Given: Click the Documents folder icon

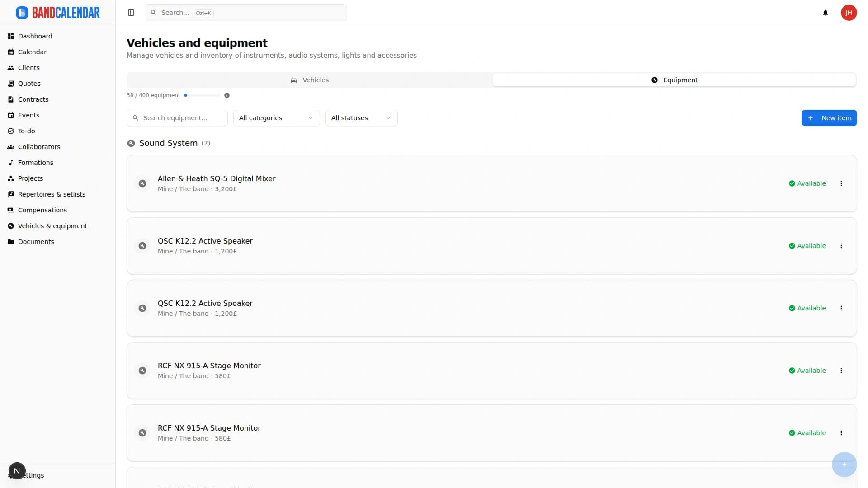Looking at the screenshot, I should pyautogui.click(x=11, y=242).
